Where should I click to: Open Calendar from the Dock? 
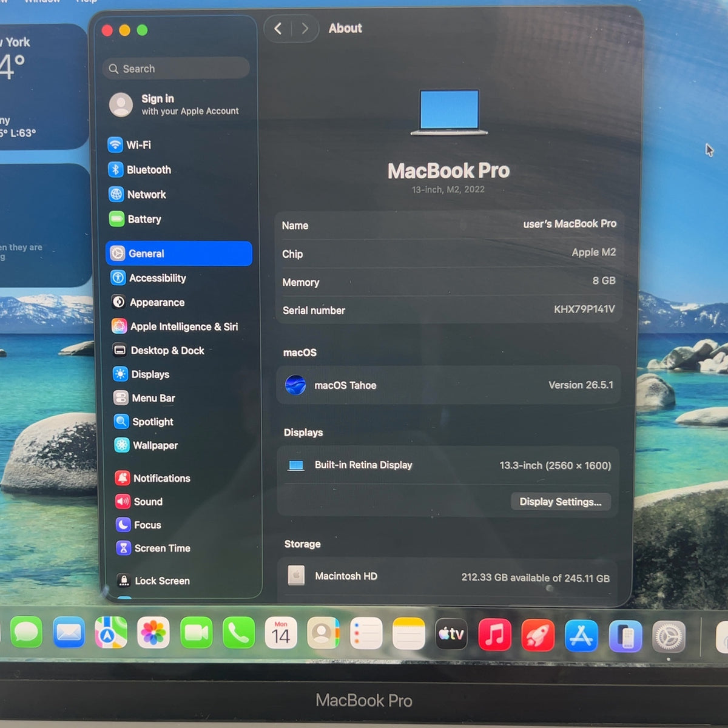tap(281, 633)
